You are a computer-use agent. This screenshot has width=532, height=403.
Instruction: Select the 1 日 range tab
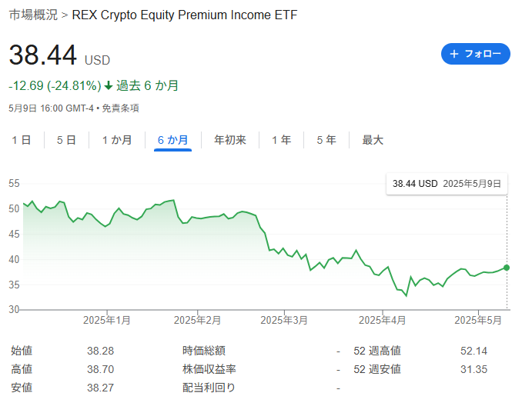[x=22, y=140]
